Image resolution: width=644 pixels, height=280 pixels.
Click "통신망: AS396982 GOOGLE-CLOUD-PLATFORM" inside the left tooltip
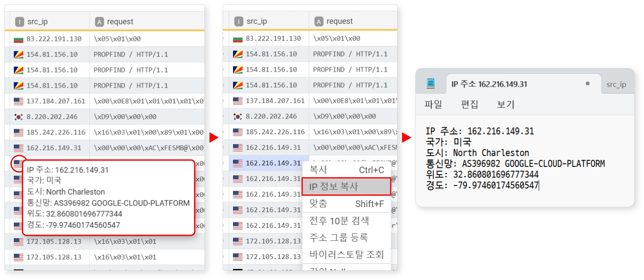pos(108,203)
